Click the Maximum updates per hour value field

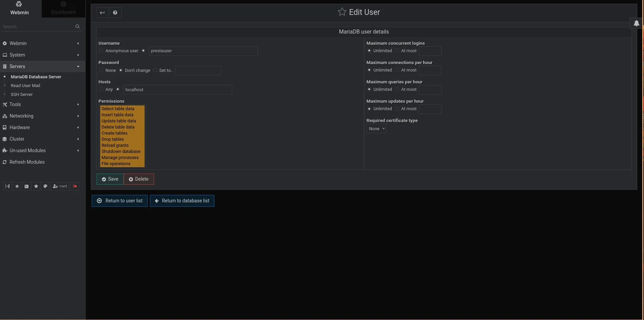(430, 109)
